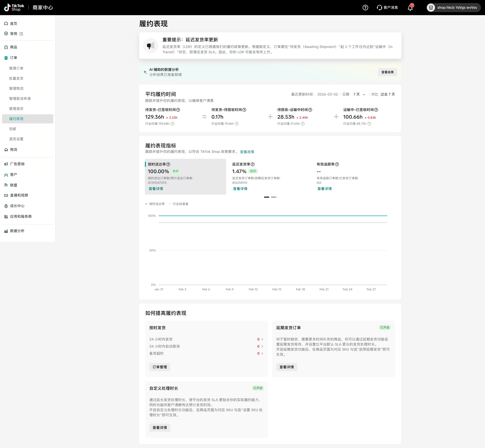Viewport: 485px width, 448px height.
Task: Click the help question mark icon in header
Action: (365, 8)
